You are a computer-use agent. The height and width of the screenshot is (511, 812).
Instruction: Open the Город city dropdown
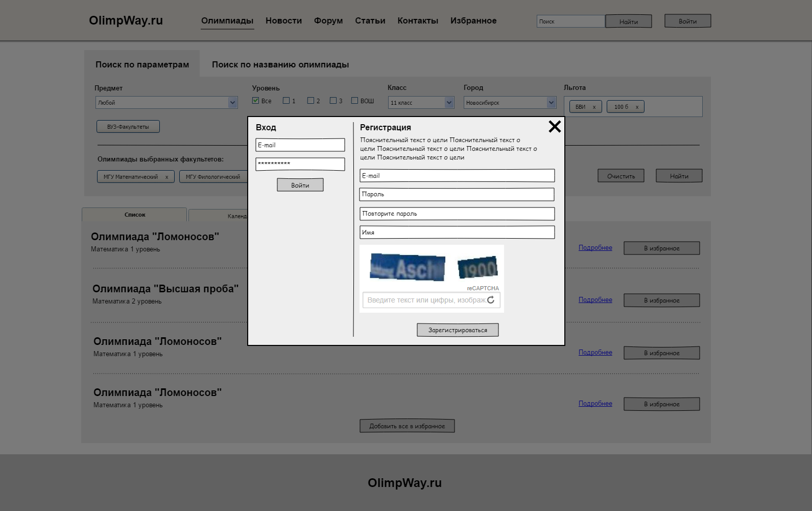coord(551,103)
